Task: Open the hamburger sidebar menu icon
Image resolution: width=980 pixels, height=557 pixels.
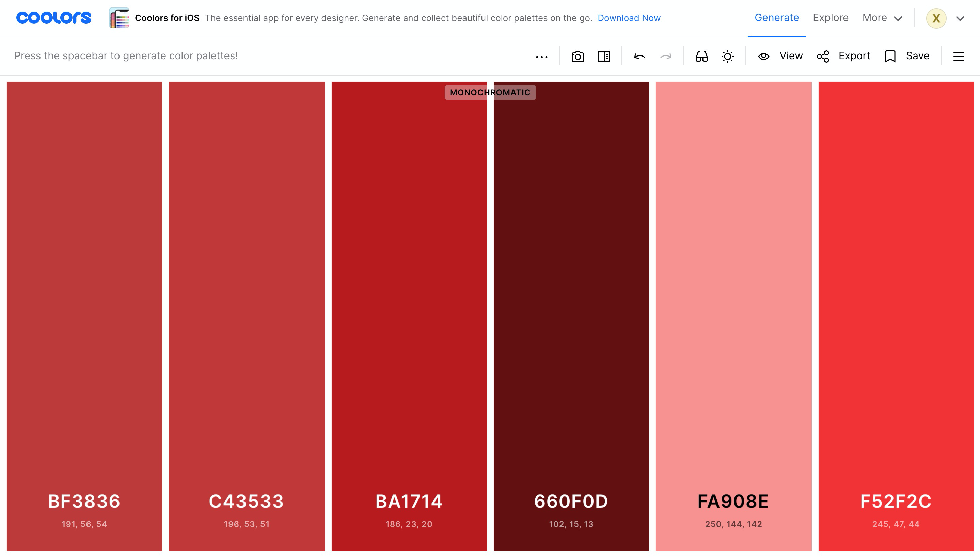Action: pos(958,57)
